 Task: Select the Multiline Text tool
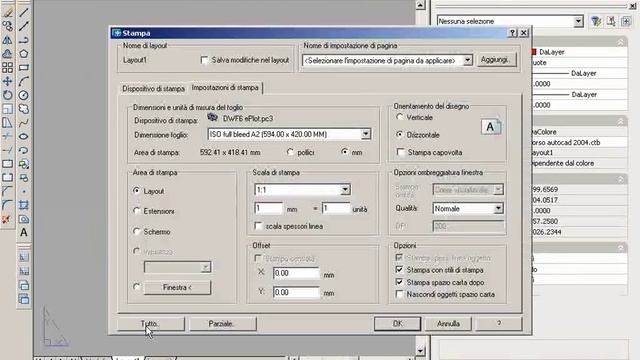pyautogui.click(x=24, y=233)
